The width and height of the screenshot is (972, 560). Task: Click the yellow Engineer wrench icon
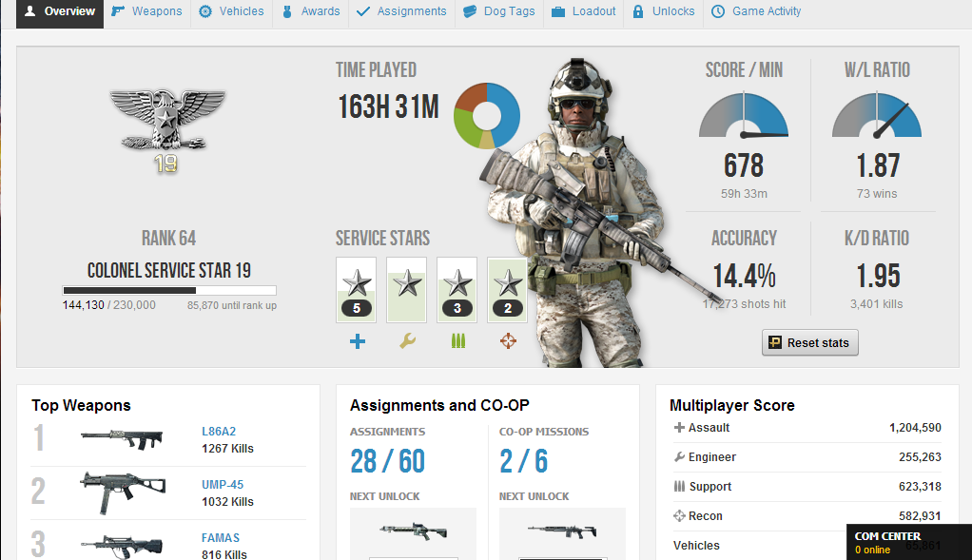coord(407,340)
